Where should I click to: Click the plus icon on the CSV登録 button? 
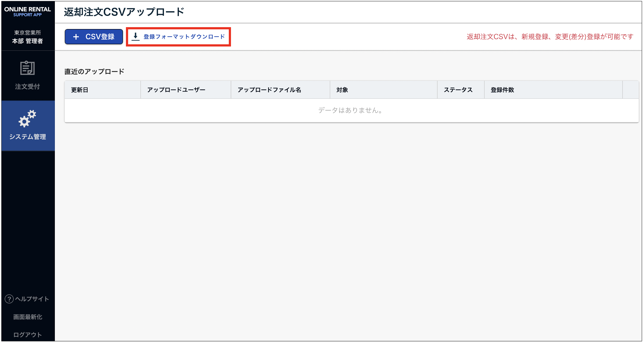[x=76, y=37]
